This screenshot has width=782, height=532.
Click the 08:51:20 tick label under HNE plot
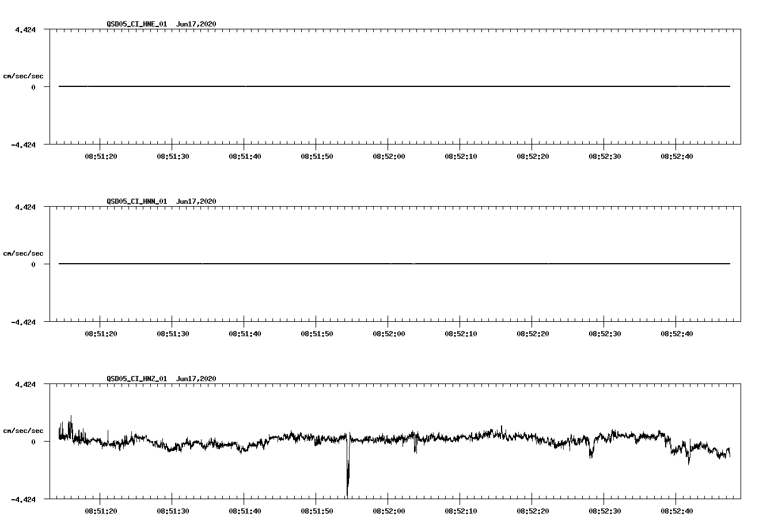[101, 157]
